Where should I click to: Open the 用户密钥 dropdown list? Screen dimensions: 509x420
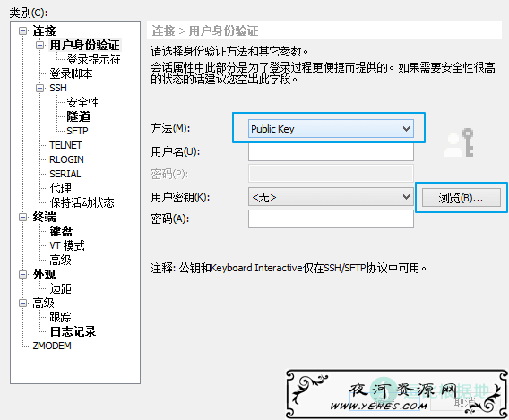click(x=331, y=197)
